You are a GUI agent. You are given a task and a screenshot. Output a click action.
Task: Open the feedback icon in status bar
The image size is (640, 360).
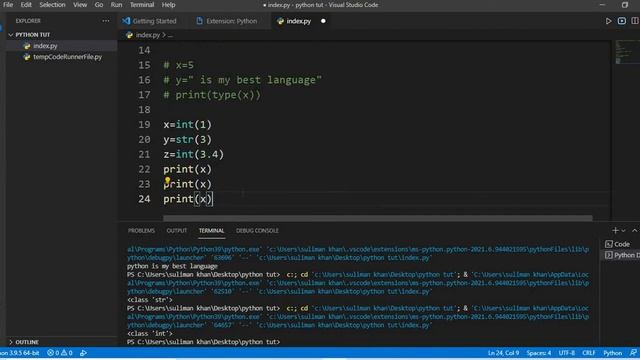633,353
